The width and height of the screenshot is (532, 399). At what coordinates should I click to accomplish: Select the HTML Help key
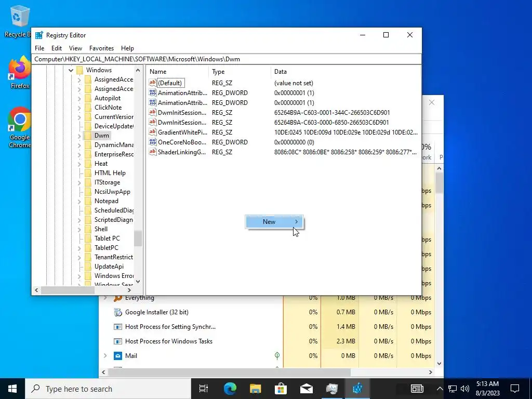point(110,173)
